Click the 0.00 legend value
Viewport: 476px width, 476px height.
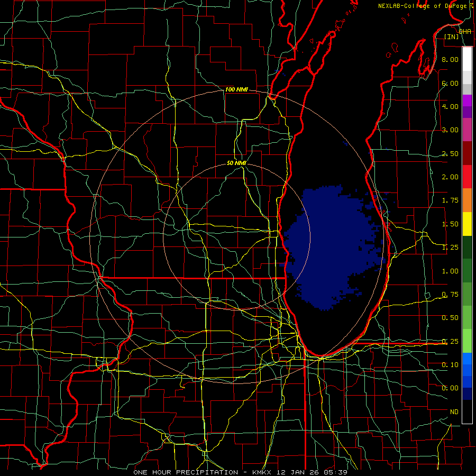pos(450,388)
